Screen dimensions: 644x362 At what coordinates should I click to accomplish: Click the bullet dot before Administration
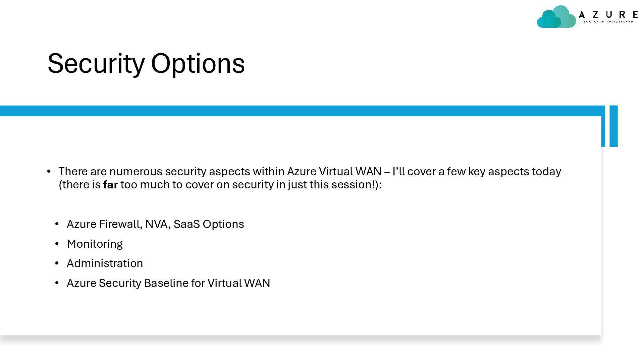[57, 263]
